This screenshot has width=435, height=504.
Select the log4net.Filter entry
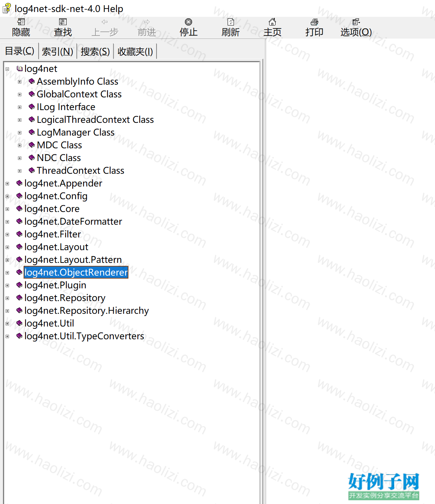click(x=52, y=234)
